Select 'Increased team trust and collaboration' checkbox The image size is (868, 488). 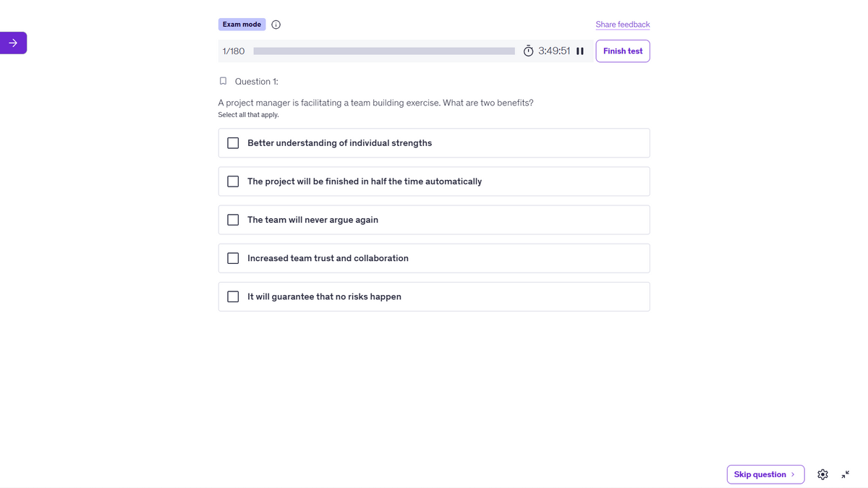click(x=233, y=258)
